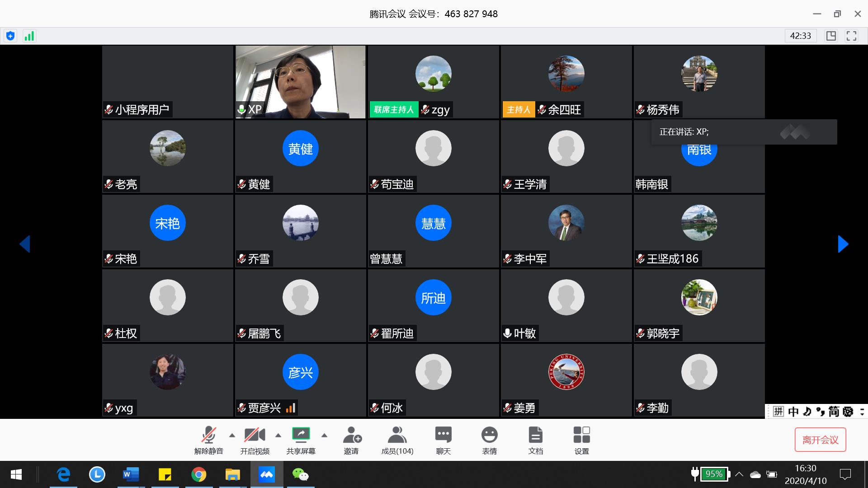Image resolution: width=868 pixels, height=488 pixels.
Task: Check the green network signal icon
Action: [29, 36]
